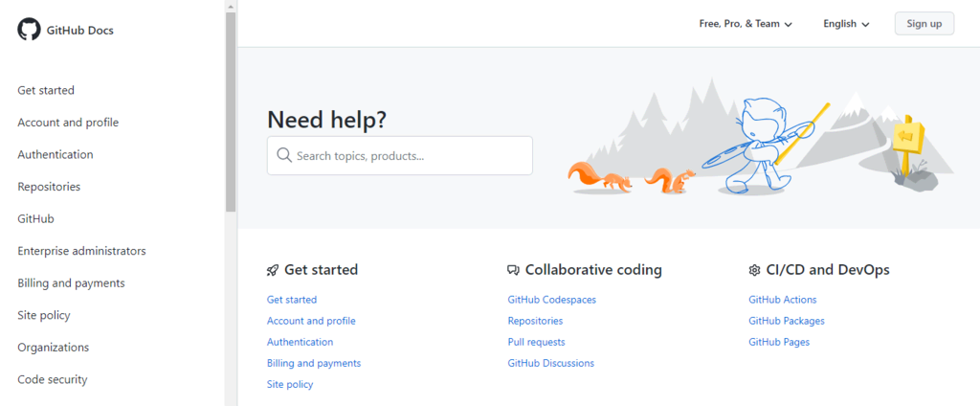Viewport: 980px width, 406px height.
Task: Click the rocket icon beside Get started heading
Action: (x=273, y=271)
